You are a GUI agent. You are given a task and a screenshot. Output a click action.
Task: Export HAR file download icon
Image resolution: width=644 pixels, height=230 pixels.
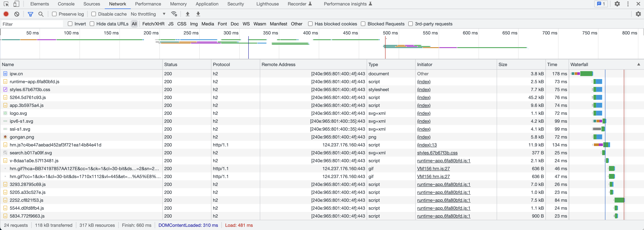click(198, 14)
